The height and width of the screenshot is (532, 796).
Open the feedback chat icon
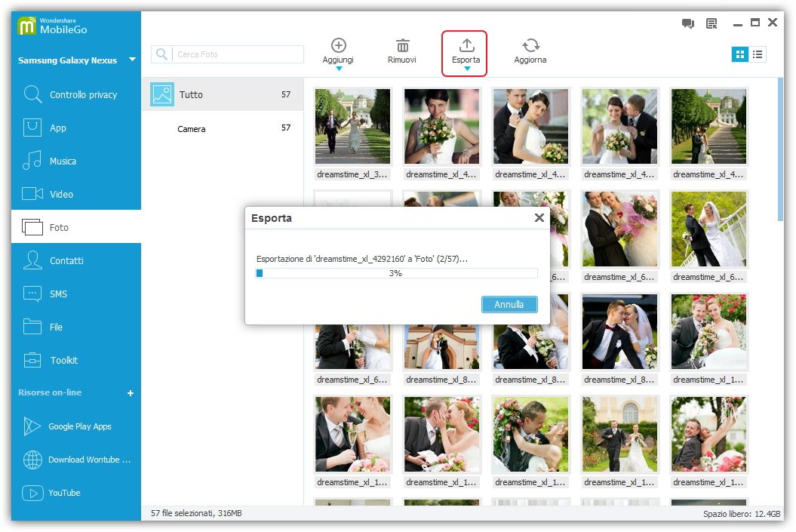[x=688, y=23]
